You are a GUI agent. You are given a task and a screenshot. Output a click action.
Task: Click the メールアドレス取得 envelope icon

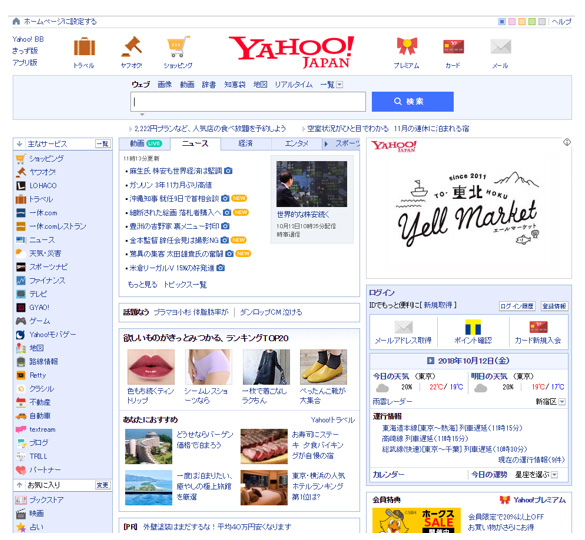pos(403,327)
